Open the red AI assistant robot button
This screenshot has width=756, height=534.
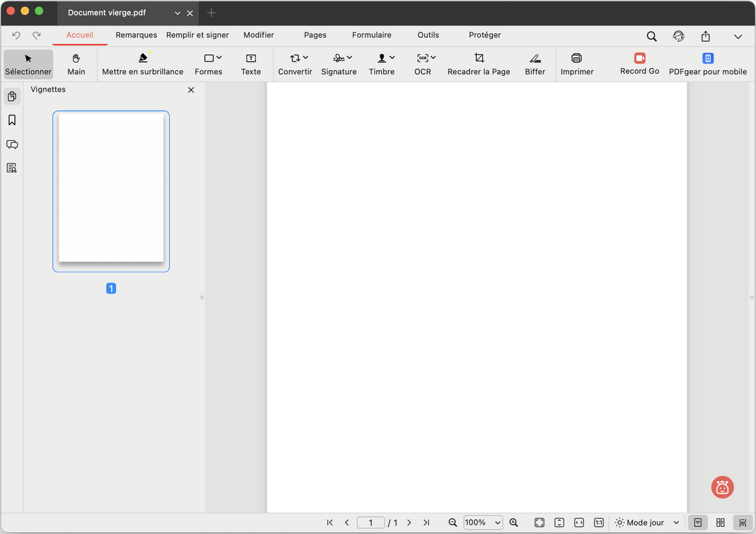click(x=722, y=487)
